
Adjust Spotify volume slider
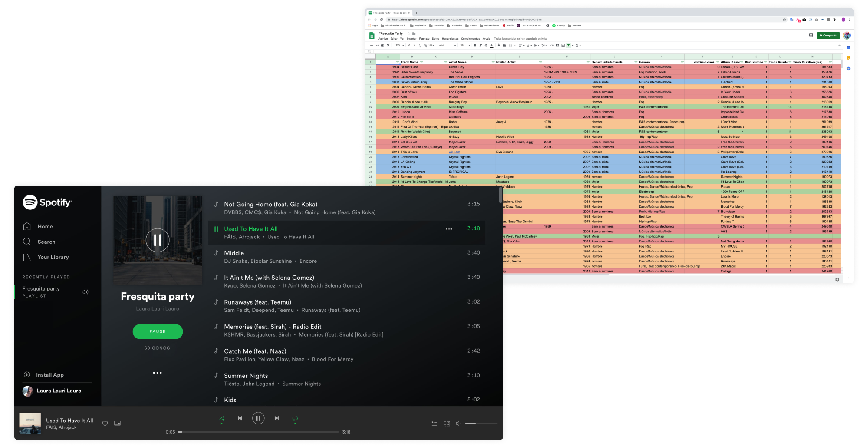click(x=481, y=423)
